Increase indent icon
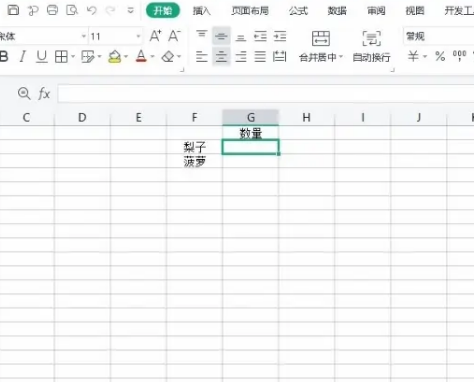474x382 pixels. coord(280,36)
